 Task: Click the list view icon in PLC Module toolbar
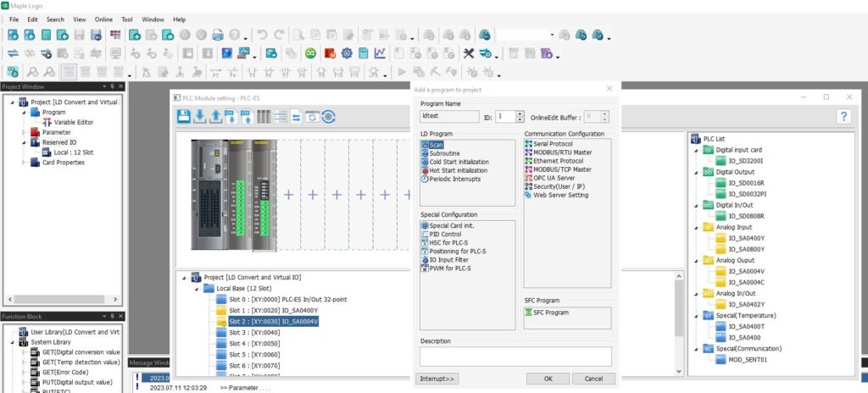pos(280,117)
